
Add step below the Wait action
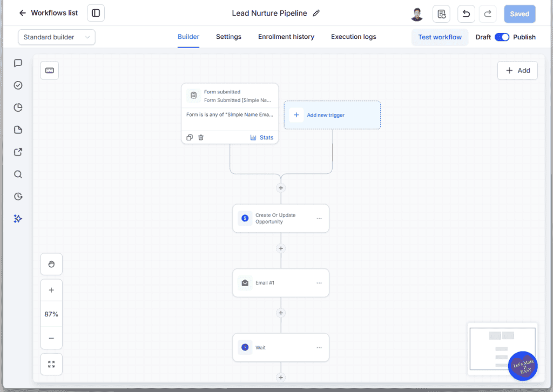(x=281, y=377)
